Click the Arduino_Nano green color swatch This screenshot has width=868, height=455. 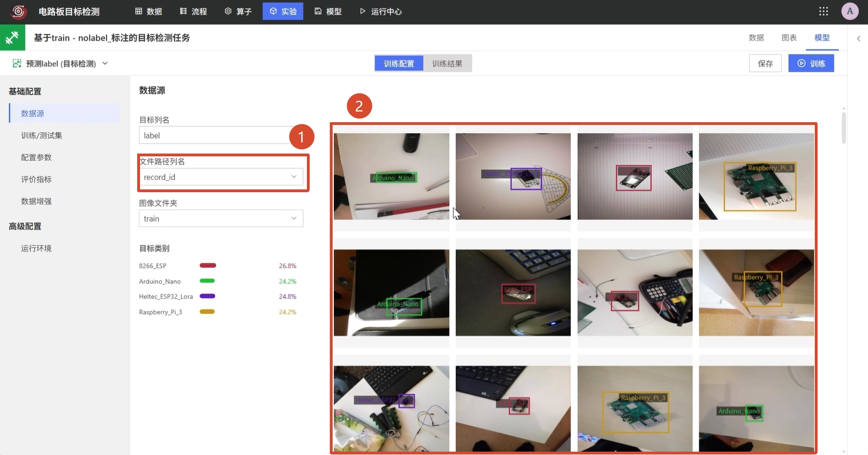(207, 281)
